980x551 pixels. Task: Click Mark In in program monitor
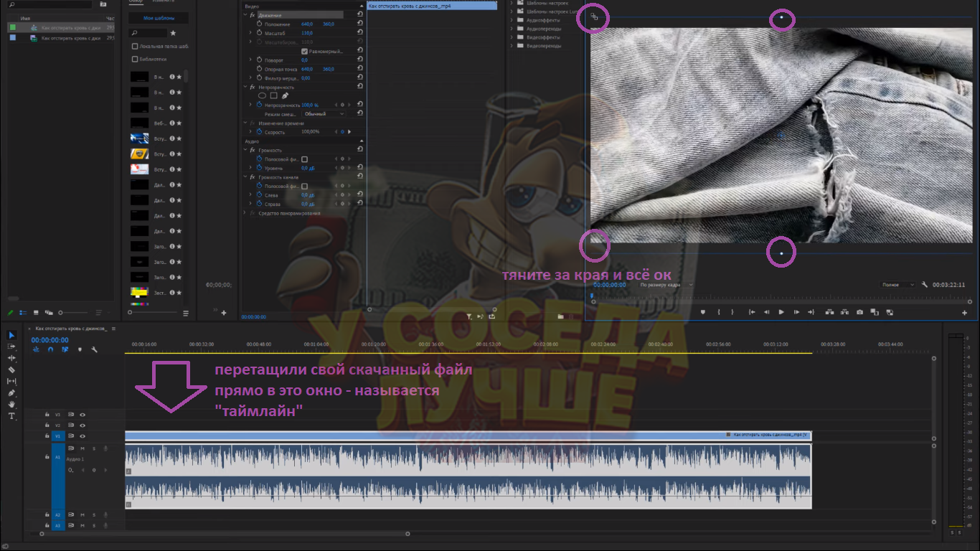[718, 312]
